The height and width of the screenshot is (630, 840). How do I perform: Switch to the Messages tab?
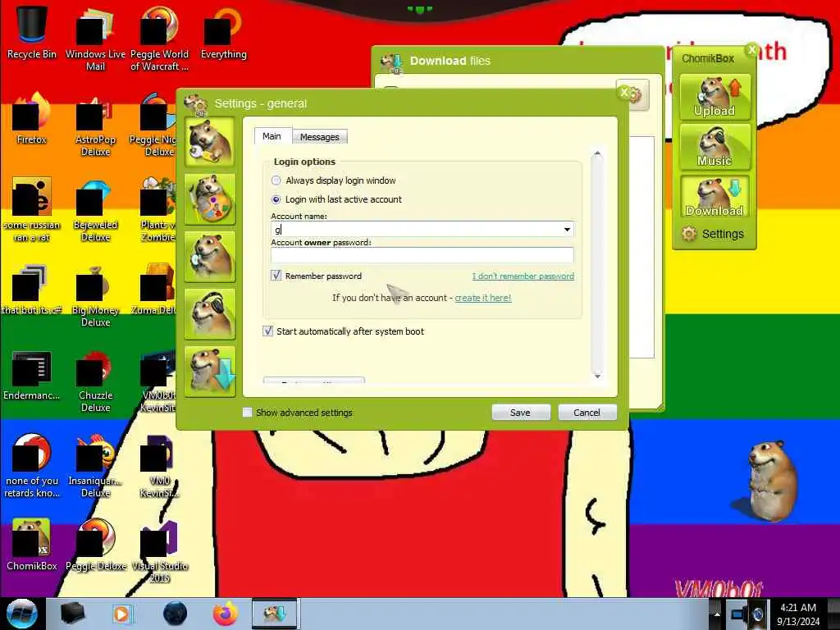tap(319, 137)
